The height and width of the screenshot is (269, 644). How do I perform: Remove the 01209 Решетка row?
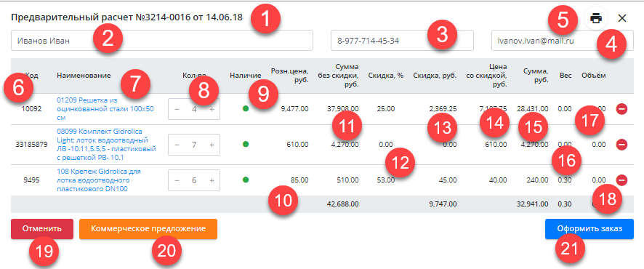(x=621, y=109)
